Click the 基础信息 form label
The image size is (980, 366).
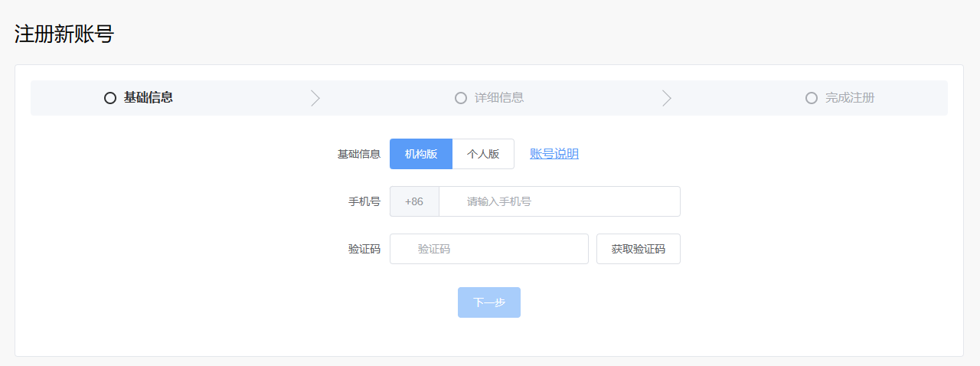click(x=359, y=154)
